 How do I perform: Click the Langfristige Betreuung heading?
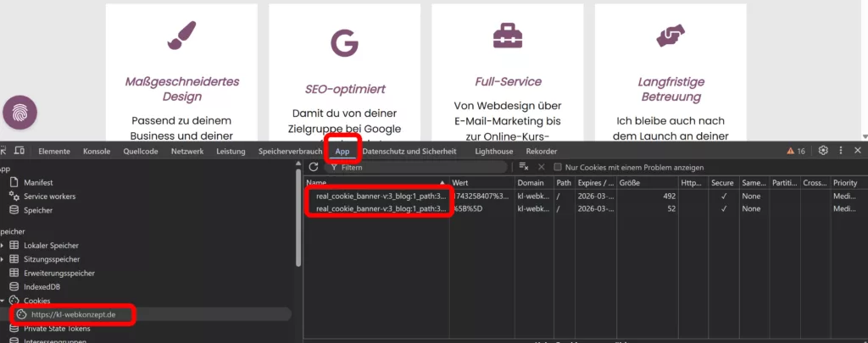click(671, 89)
